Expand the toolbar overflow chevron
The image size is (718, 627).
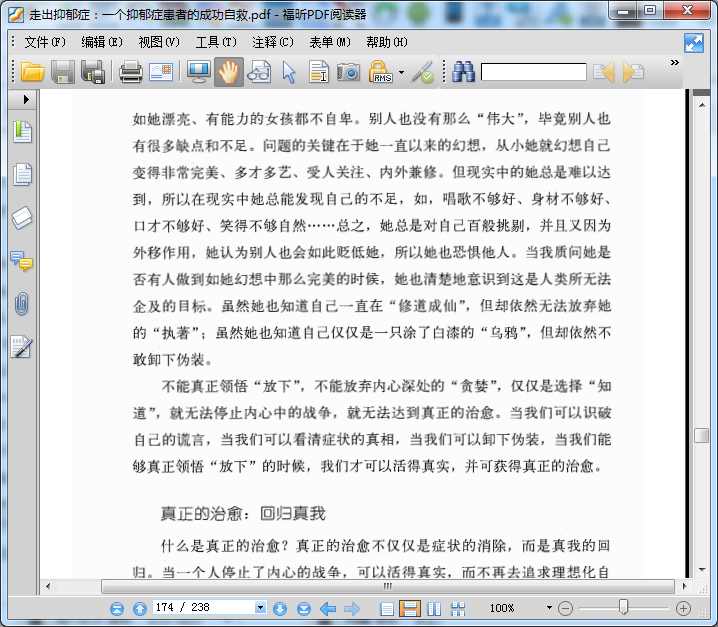coord(674,62)
